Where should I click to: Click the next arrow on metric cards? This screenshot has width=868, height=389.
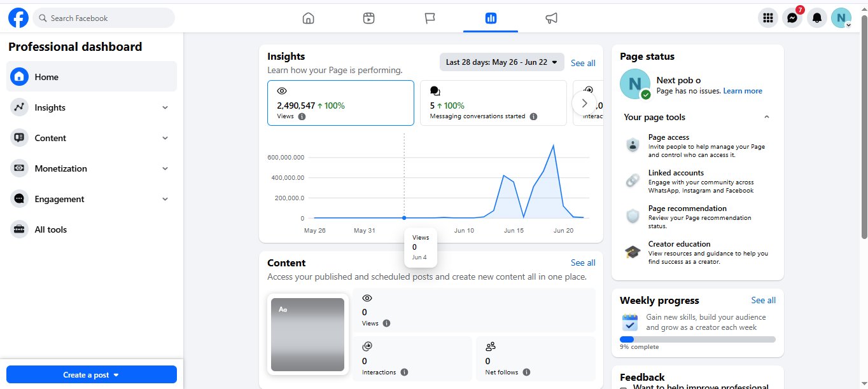click(584, 103)
